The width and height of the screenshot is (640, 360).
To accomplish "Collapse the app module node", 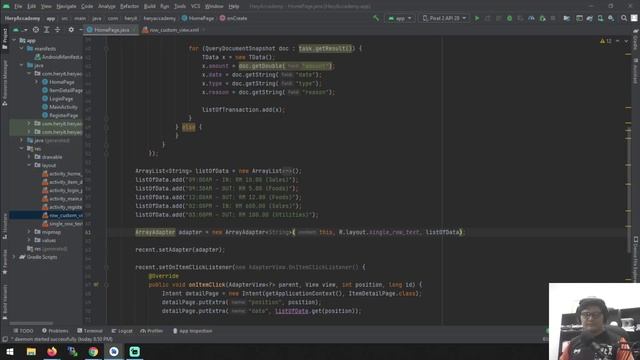I will [x=14, y=40].
